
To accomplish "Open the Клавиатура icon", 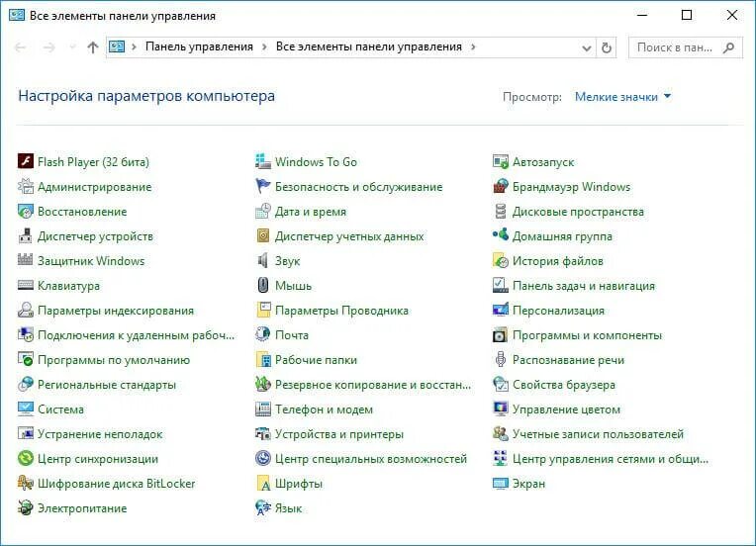I will point(26,285).
